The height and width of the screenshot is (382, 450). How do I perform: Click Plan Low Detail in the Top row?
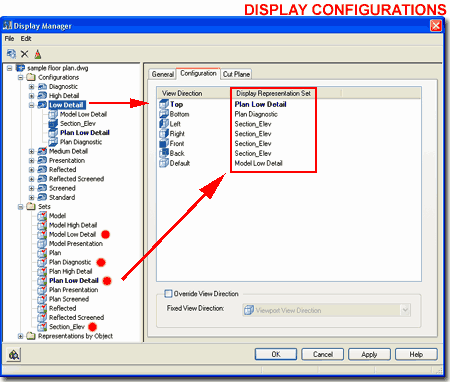260,104
